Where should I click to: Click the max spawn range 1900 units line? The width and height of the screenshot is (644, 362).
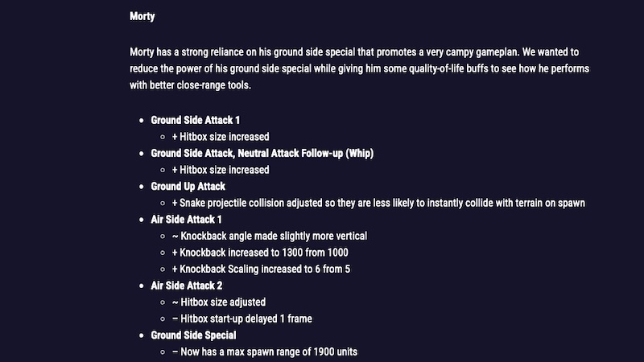[x=264, y=352]
